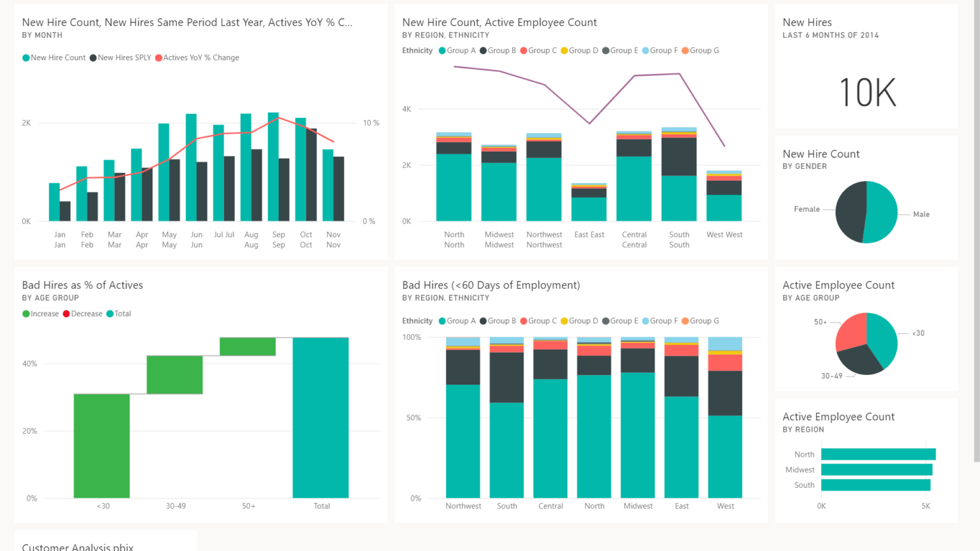The width and height of the screenshot is (980, 551).
Task: Select the <30 green waterfall bar
Action: tap(102, 446)
